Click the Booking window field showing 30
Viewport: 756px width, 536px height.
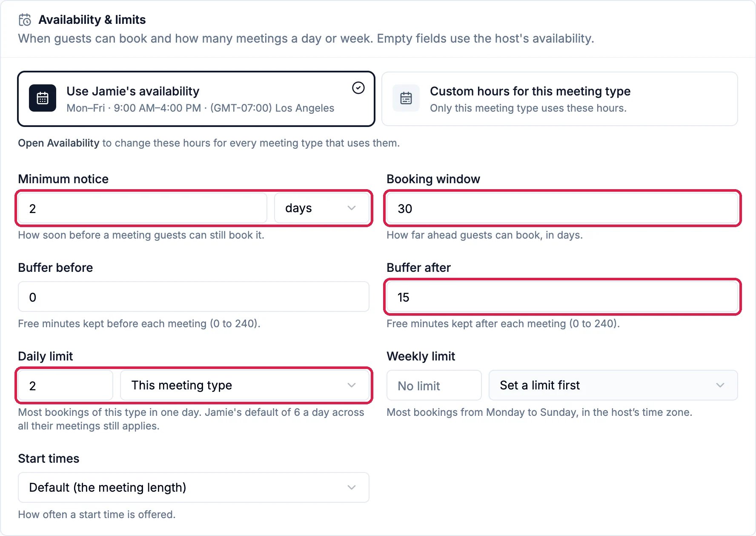(x=562, y=208)
